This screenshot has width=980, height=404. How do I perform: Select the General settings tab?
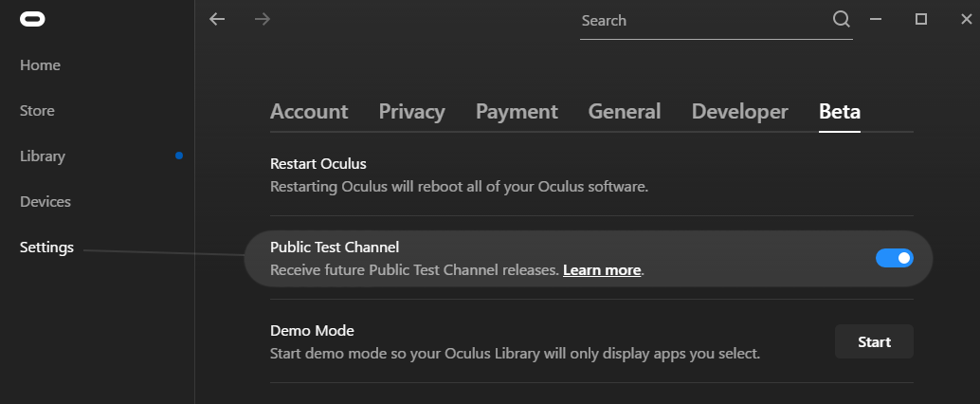click(625, 111)
